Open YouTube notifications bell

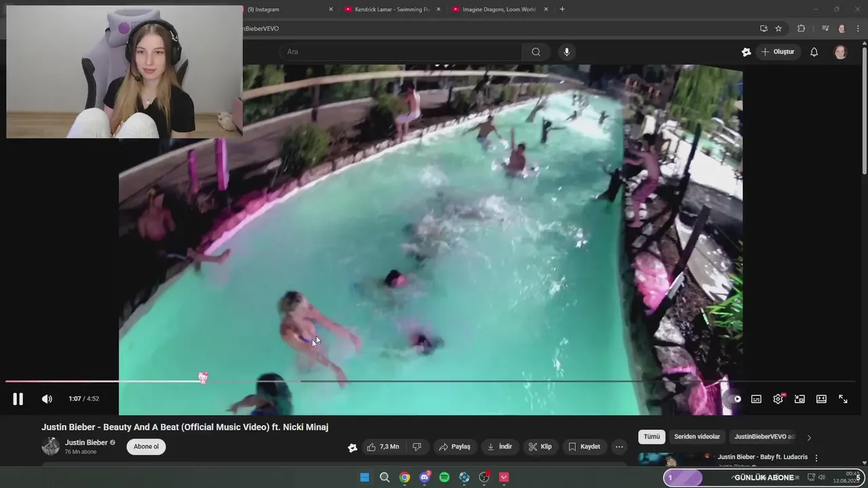[x=814, y=52]
